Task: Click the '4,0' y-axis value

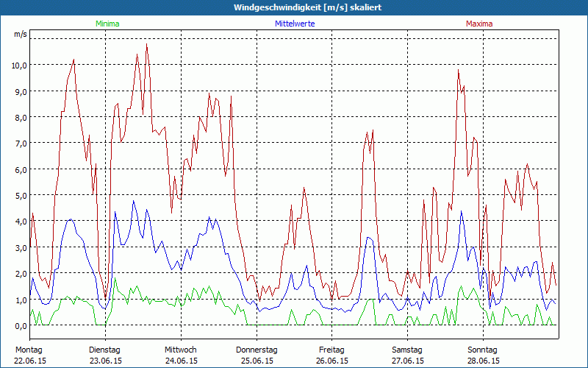Action: click(x=21, y=222)
